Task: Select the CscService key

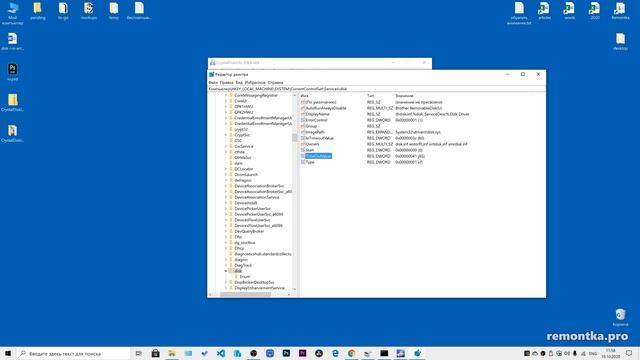Action: (x=244, y=146)
